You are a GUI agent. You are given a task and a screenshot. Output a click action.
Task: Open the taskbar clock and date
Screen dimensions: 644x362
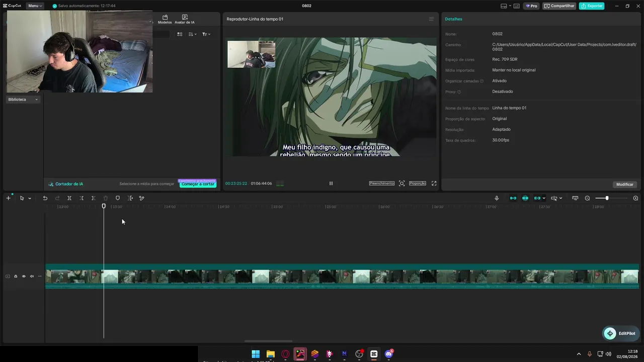[627, 354]
